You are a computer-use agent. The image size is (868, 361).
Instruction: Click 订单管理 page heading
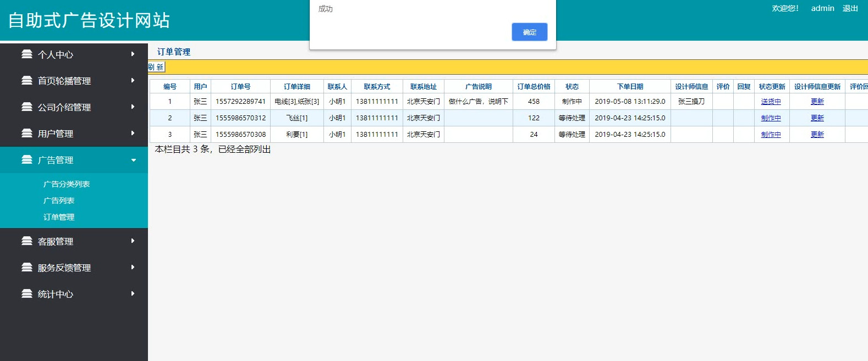point(174,52)
